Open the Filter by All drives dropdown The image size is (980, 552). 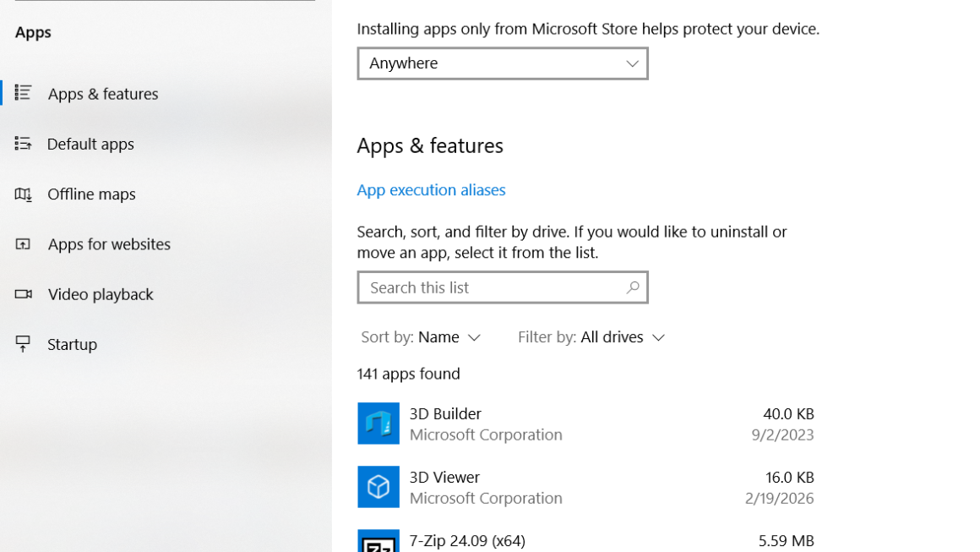[x=620, y=336]
